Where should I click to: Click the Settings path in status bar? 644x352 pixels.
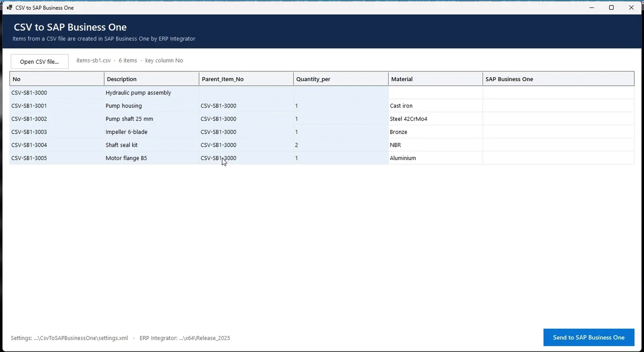[69, 338]
